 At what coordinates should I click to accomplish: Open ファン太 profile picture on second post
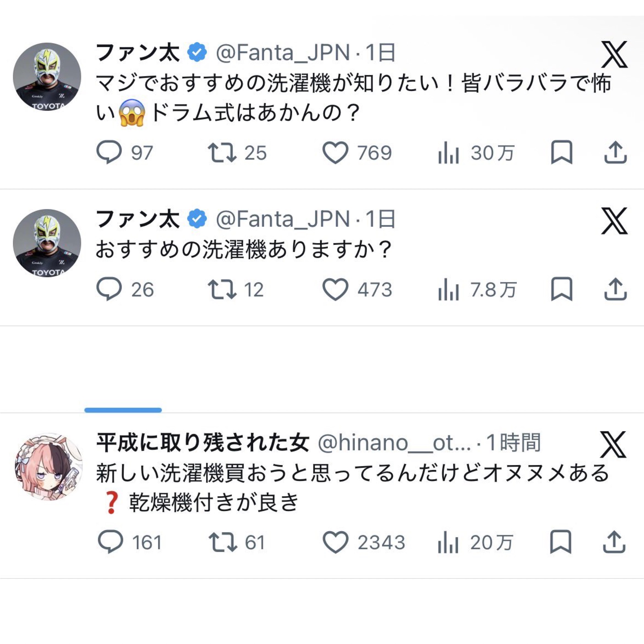[47, 243]
